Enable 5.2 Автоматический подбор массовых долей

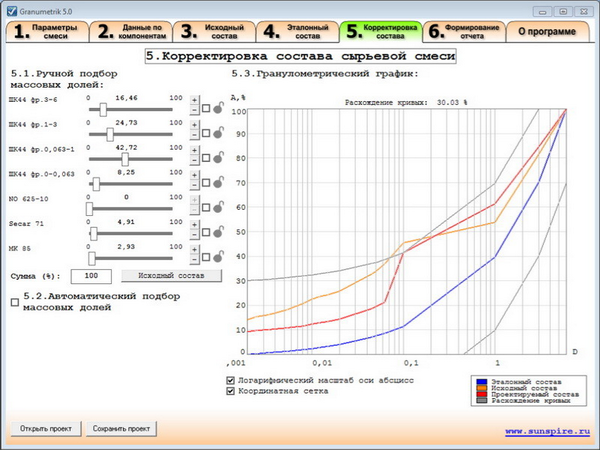tap(15, 302)
